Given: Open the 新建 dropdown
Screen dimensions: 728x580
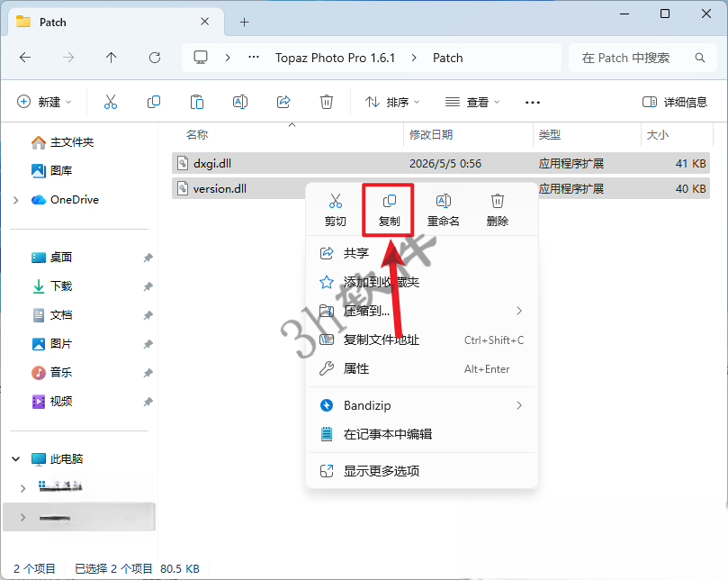Looking at the screenshot, I should [x=44, y=102].
